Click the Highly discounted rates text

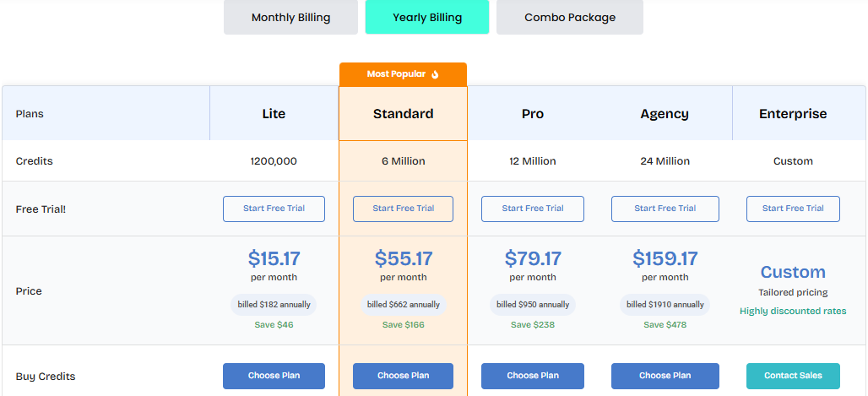pos(793,312)
